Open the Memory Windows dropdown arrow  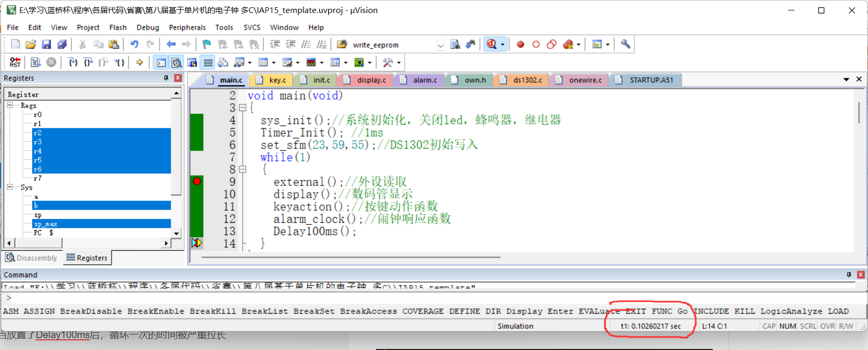click(x=273, y=63)
